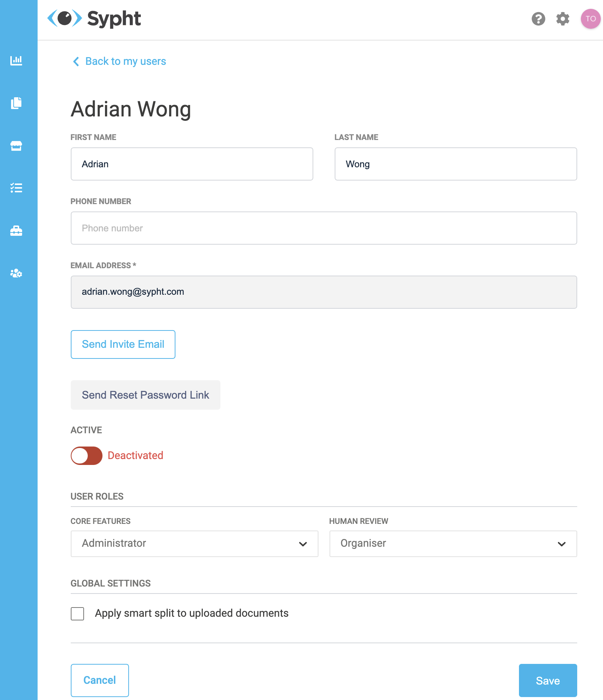Click the Sypht logo

[94, 19]
